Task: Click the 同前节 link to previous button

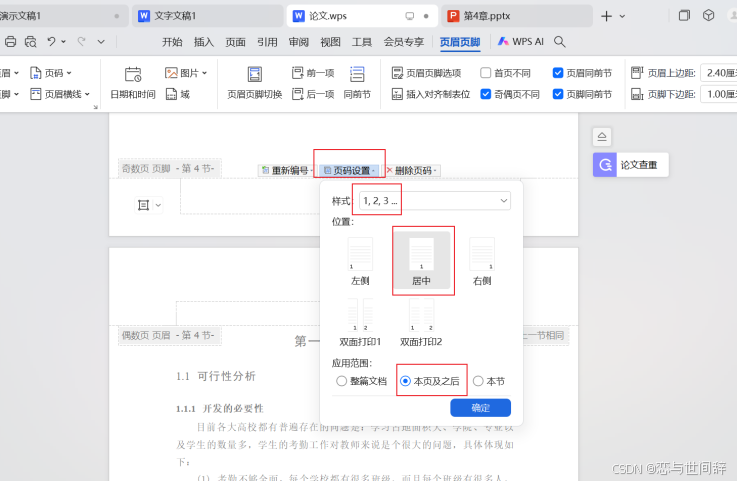Action: point(357,83)
